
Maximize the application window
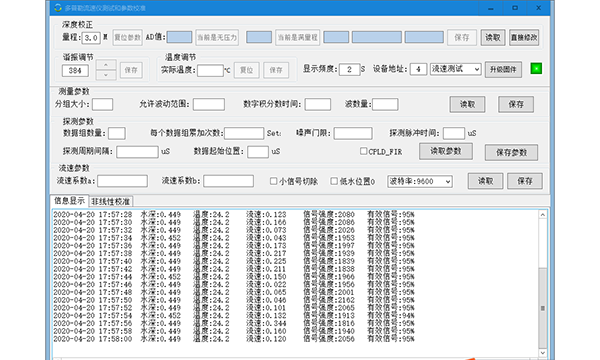pyautogui.click(x=515, y=8)
